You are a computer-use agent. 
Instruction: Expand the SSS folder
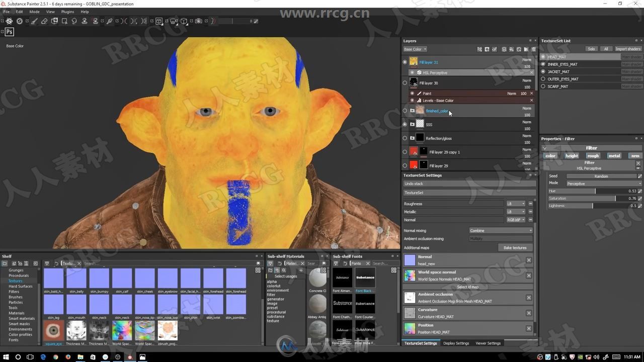pyautogui.click(x=412, y=124)
